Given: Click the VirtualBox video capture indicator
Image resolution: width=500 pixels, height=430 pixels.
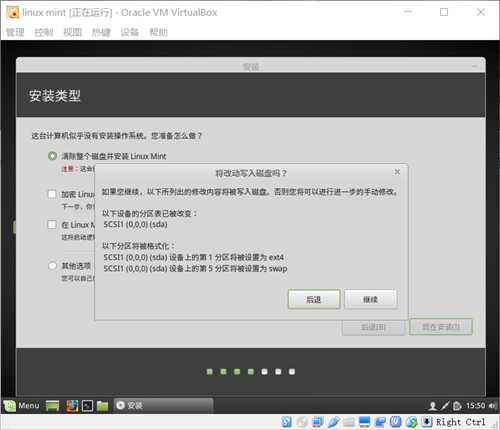Looking at the screenshot, I should 380,422.
